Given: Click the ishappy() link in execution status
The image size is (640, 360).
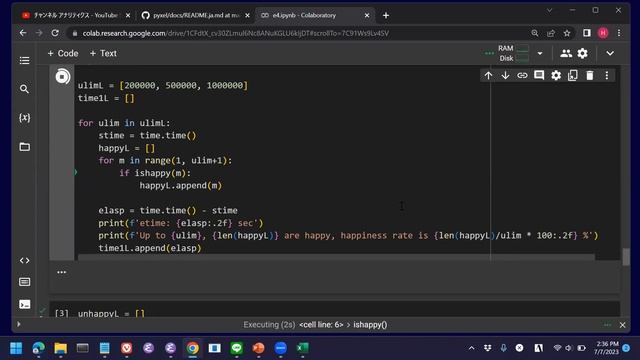Looking at the screenshot, I should [370, 325].
